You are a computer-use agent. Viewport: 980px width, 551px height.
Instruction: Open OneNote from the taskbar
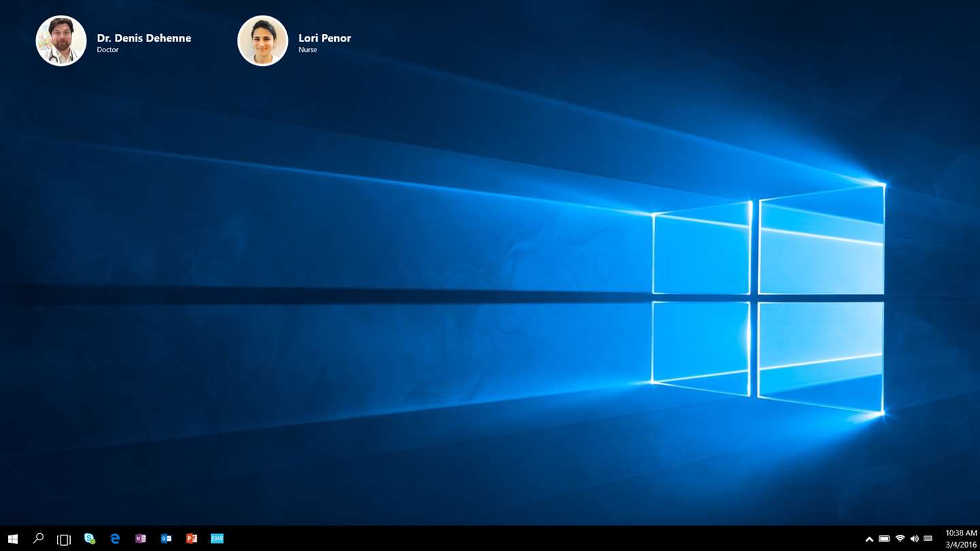(x=140, y=538)
